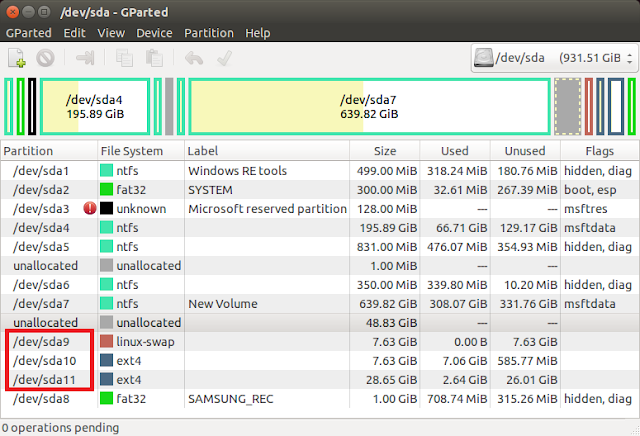Sort by the Used column header
This screenshot has width=640, height=436.
pos(455,151)
